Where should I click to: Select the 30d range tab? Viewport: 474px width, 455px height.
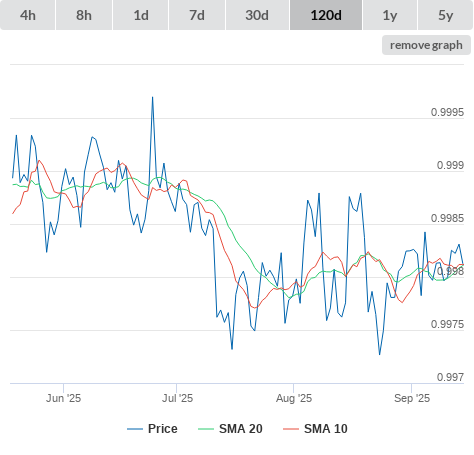[257, 15]
